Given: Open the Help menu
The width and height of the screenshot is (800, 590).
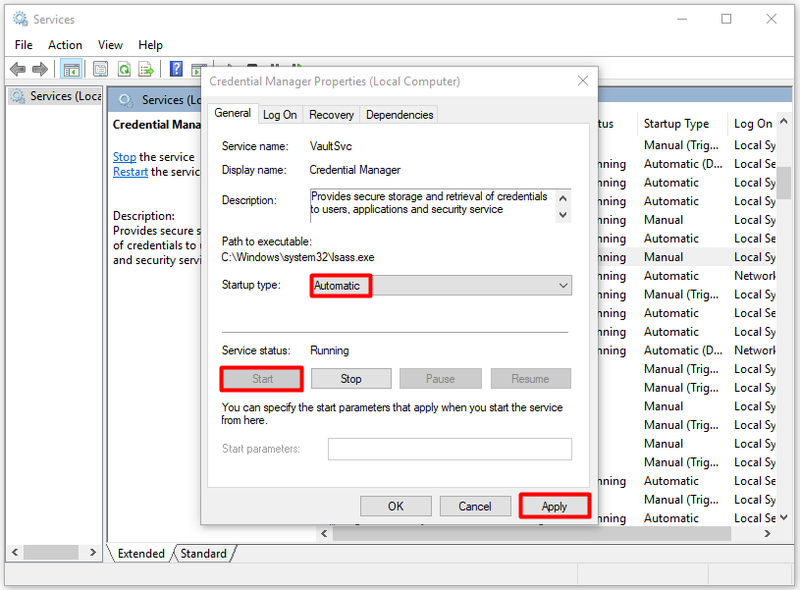Looking at the screenshot, I should point(150,45).
